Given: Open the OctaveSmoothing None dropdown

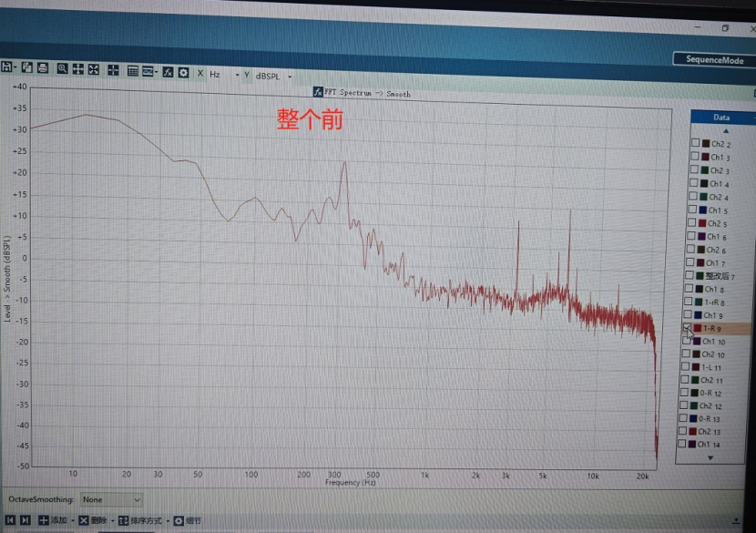Looking at the screenshot, I should (111, 499).
